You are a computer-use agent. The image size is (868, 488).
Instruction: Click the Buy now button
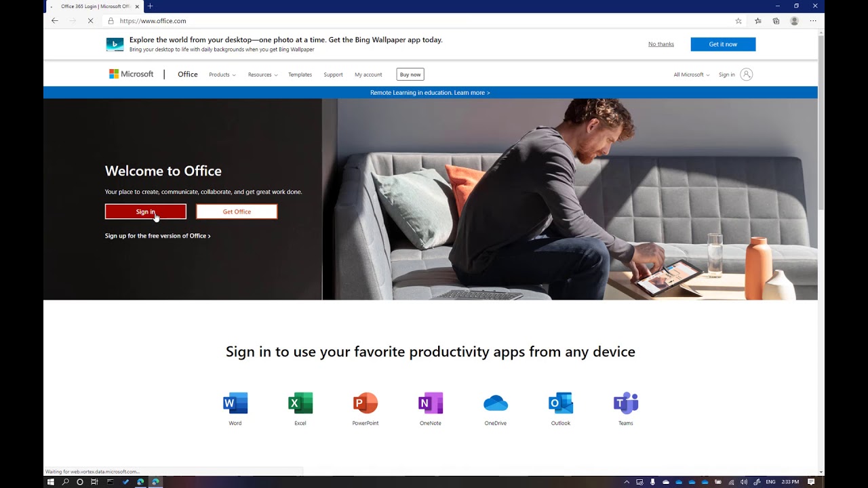coord(410,75)
